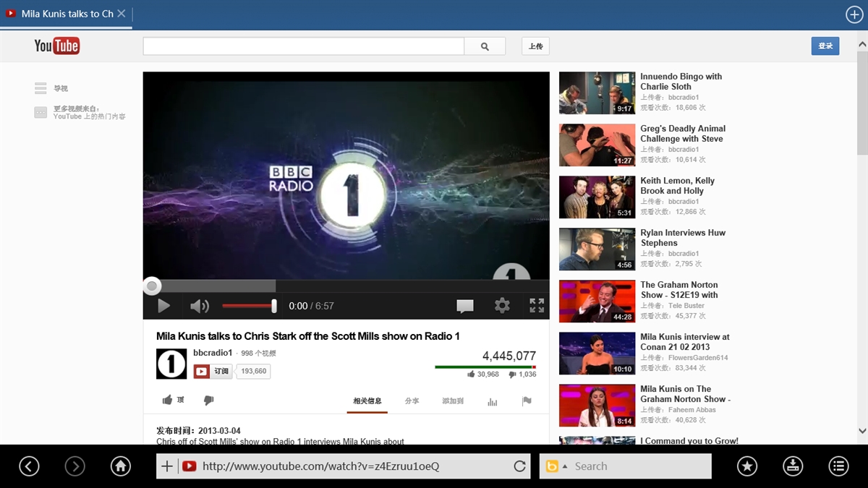Click the YouTube logo
868x488 pixels.
[x=56, y=46]
